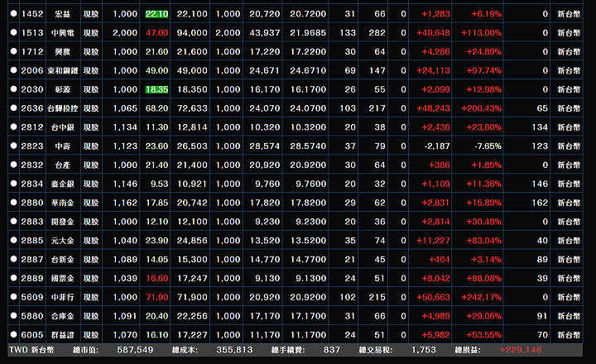The height and width of the screenshot is (364, 596).
Task: Select the radio button for stock 2883
Action: [14, 221]
